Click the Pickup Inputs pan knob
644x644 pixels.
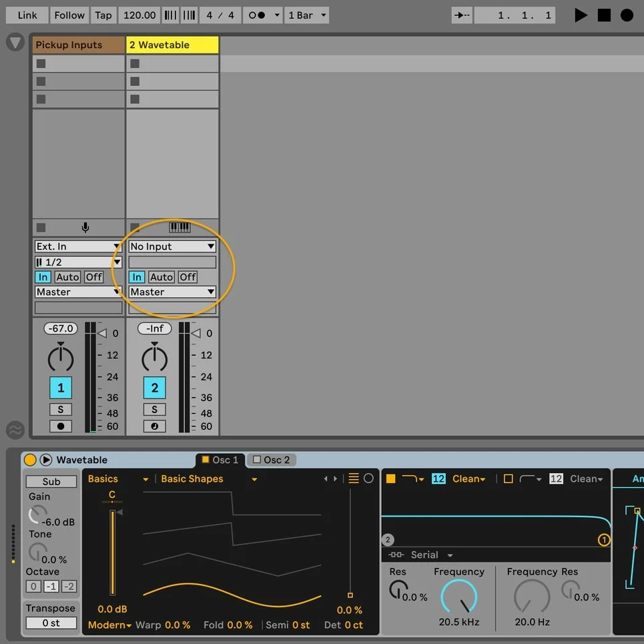(61, 358)
